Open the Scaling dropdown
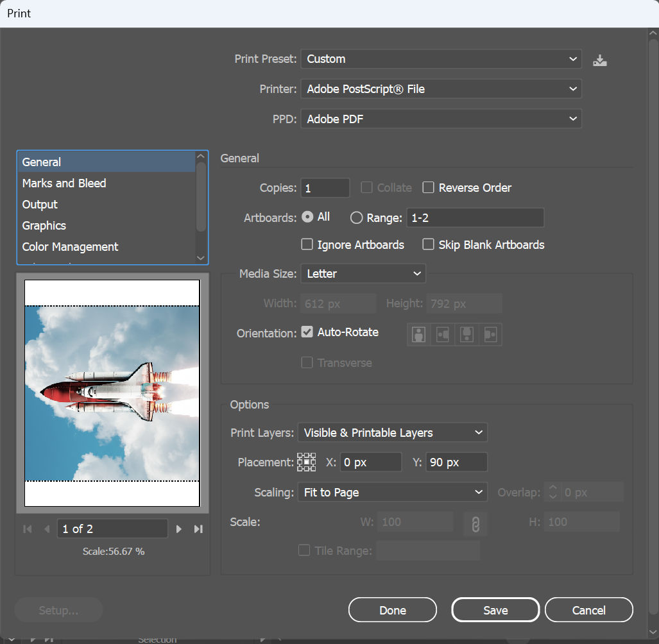659x644 pixels. [392, 492]
